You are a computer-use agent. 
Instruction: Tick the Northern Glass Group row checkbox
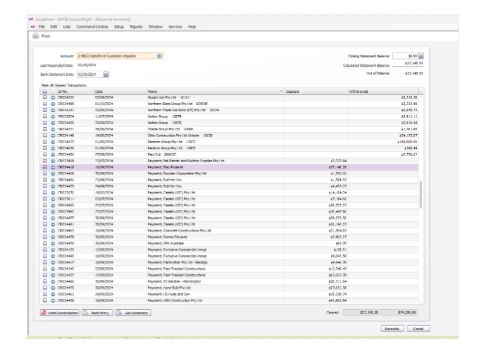[45, 104]
